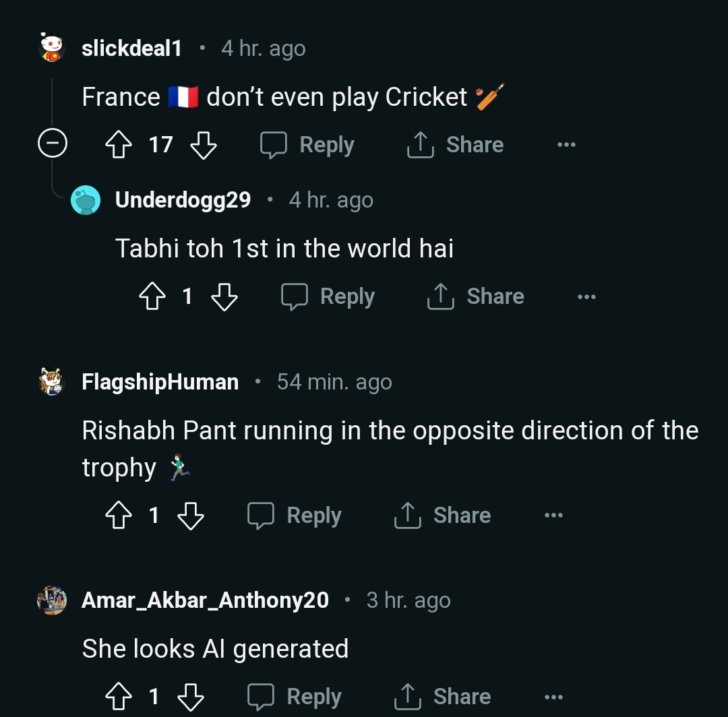Upvote Underdogg29's reply
The width and height of the screenshot is (728, 717).
[x=152, y=297]
